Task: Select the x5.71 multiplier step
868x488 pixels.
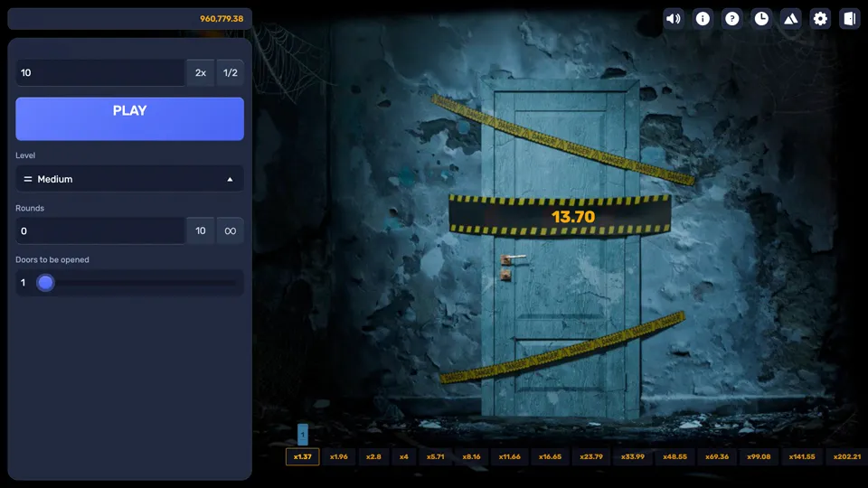Action: pos(435,456)
